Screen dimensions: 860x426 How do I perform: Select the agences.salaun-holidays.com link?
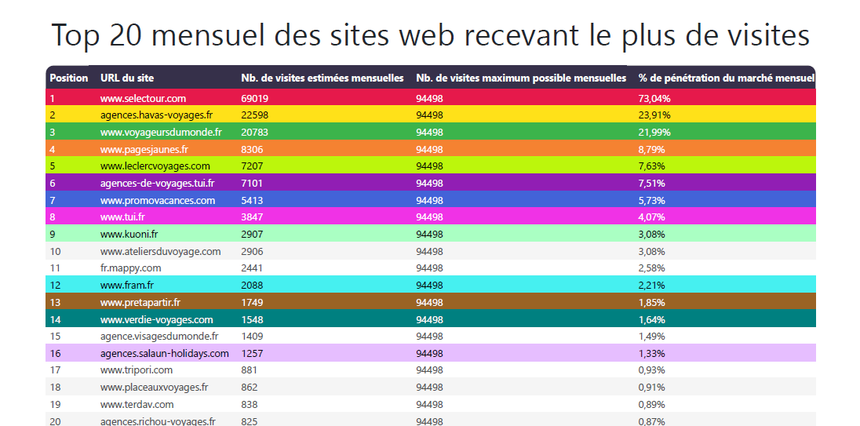pyautogui.click(x=164, y=353)
